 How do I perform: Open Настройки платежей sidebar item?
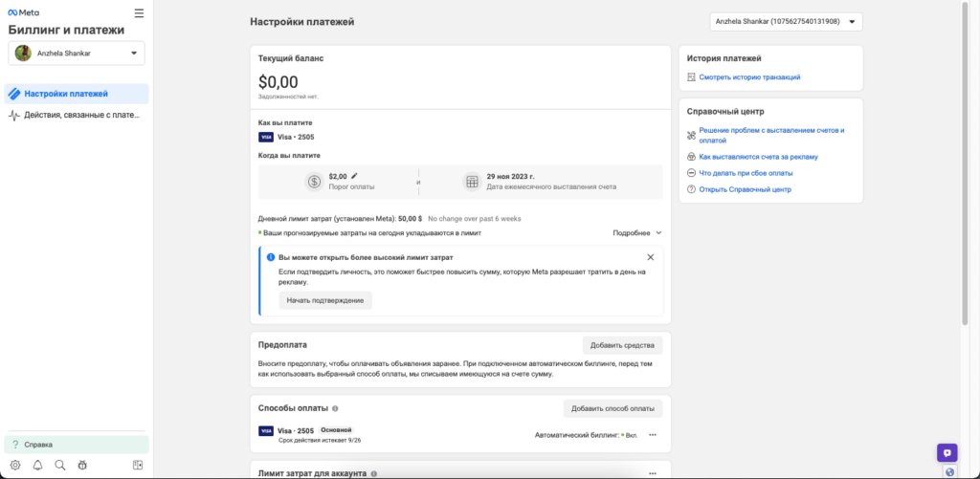pos(77,94)
